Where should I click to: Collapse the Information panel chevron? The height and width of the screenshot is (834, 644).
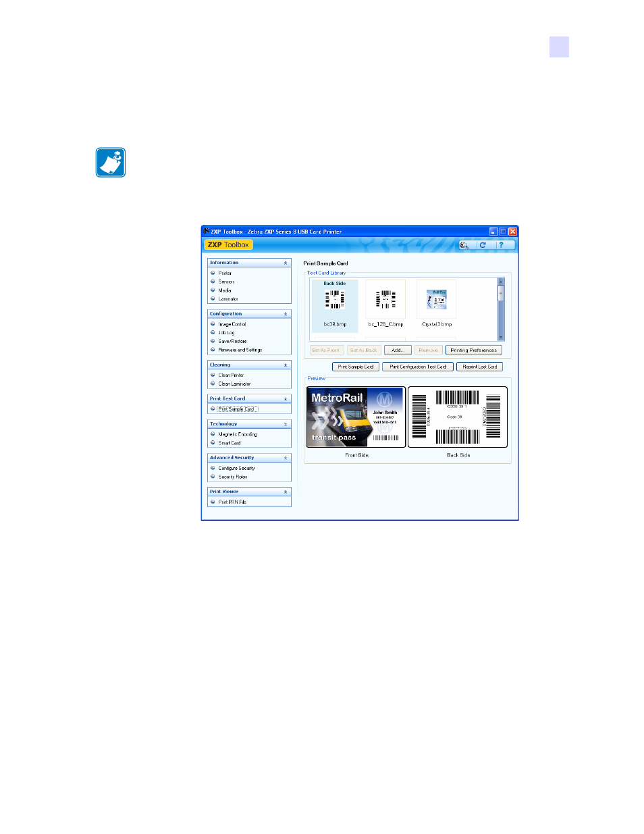(x=286, y=263)
